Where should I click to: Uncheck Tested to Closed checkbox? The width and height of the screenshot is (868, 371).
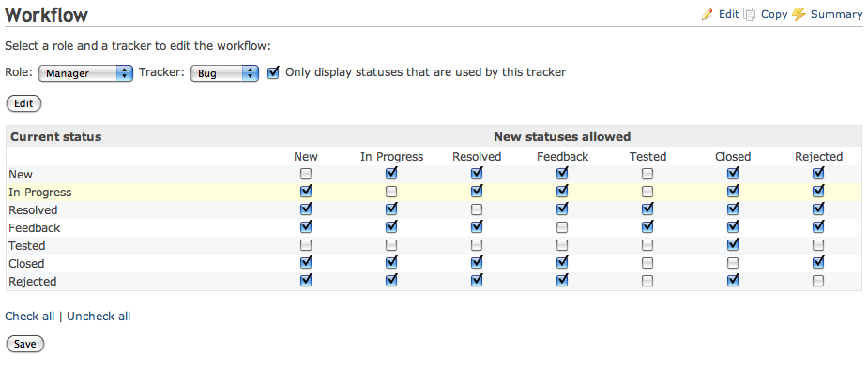[x=733, y=245]
